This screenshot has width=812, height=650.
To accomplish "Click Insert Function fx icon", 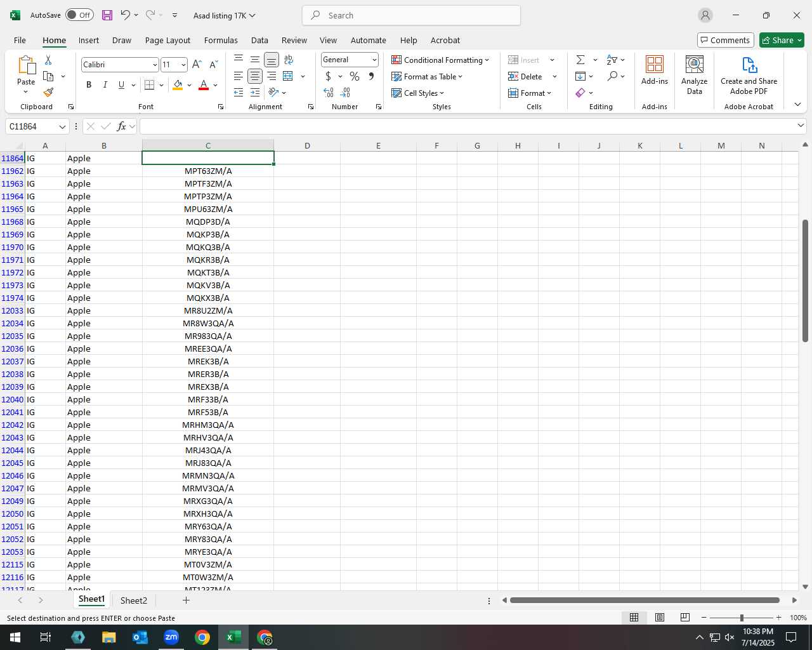I will (x=121, y=126).
